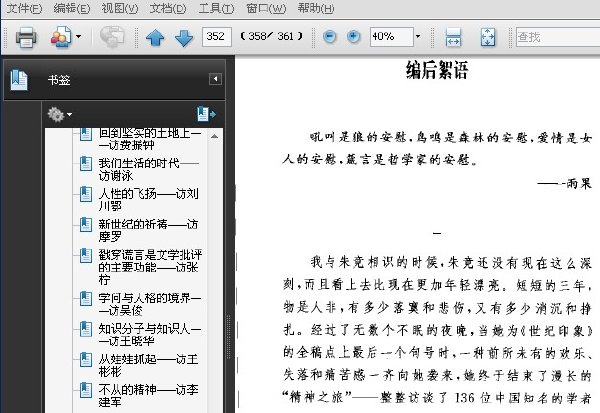Click bookmark icon beside 回到坚实的土地上
Screen dimensions: 600x413
pos(86,134)
